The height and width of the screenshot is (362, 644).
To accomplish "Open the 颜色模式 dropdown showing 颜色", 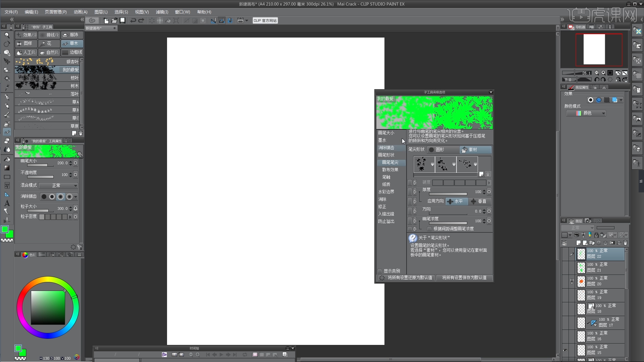I will coord(586,113).
